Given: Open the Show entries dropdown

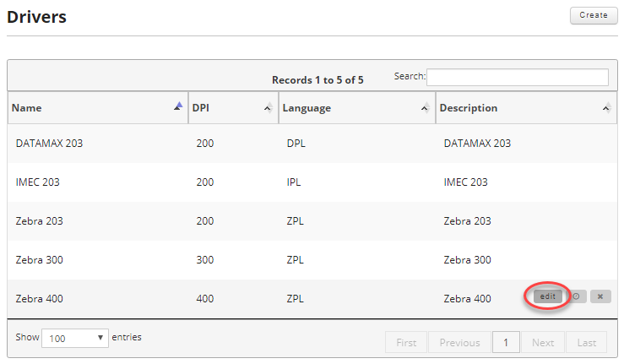Looking at the screenshot, I should tap(75, 338).
